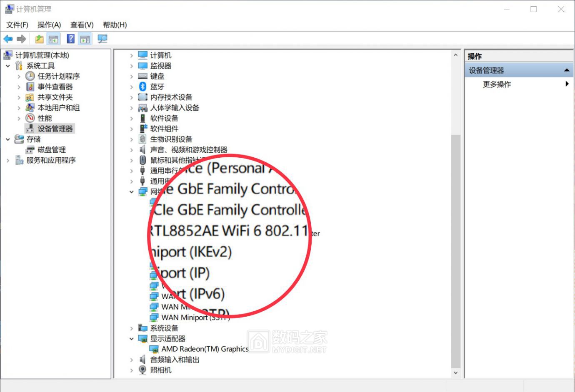Select 性能 label in left tree
This screenshot has width=575, height=392.
45,118
